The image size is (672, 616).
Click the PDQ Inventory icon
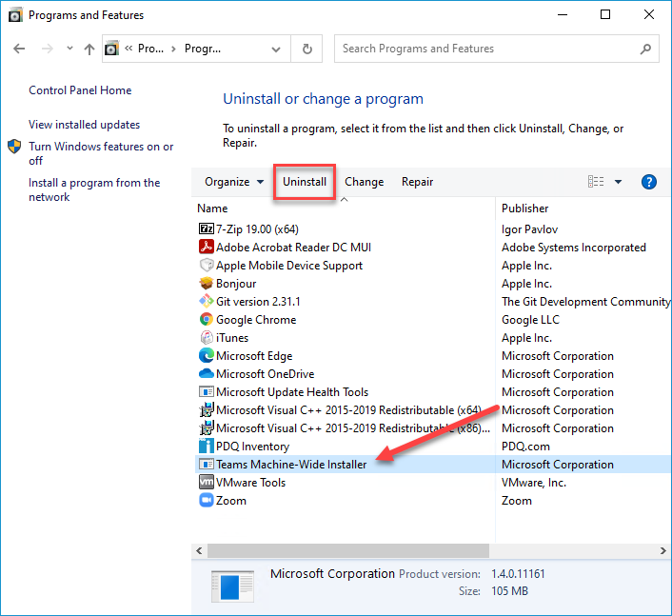pos(207,446)
